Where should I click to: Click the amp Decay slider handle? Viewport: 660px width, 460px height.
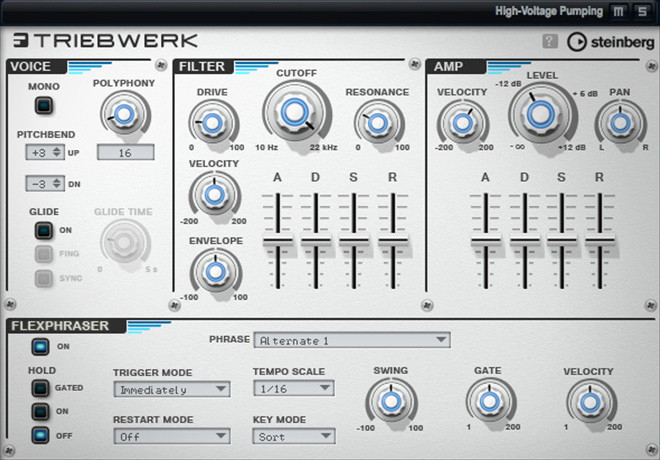coord(525,241)
